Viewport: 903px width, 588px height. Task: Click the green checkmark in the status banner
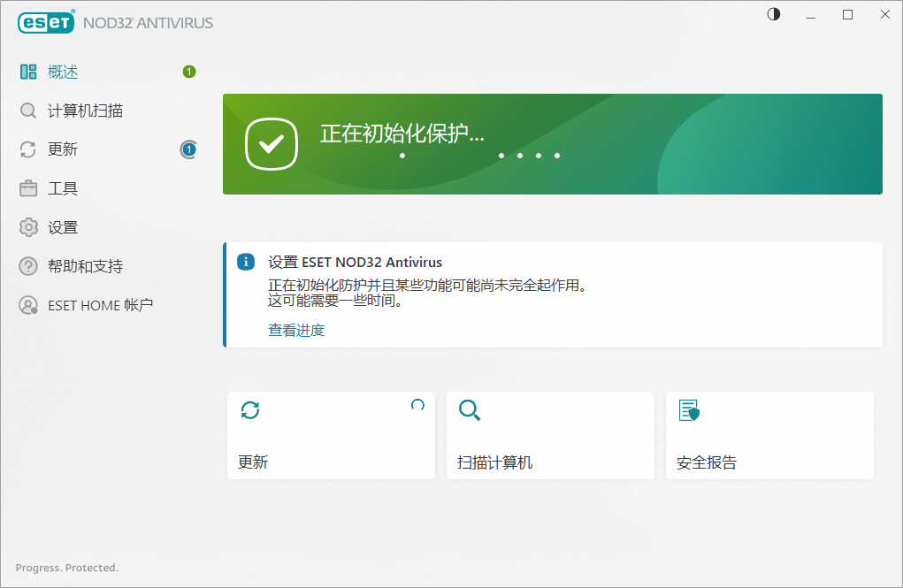pos(271,143)
